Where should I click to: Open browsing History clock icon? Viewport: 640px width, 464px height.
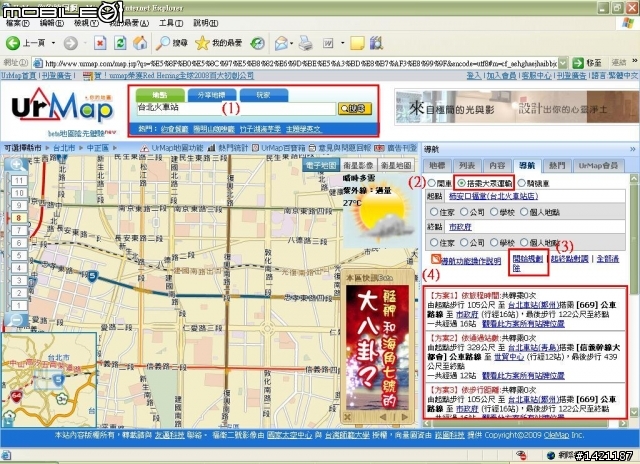[x=258, y=43]
